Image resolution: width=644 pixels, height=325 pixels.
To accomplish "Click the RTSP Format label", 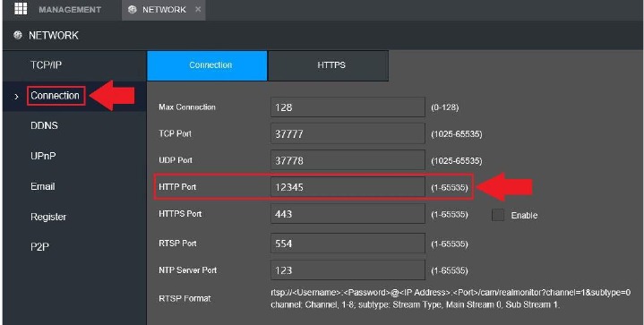I will click(185, 298).
